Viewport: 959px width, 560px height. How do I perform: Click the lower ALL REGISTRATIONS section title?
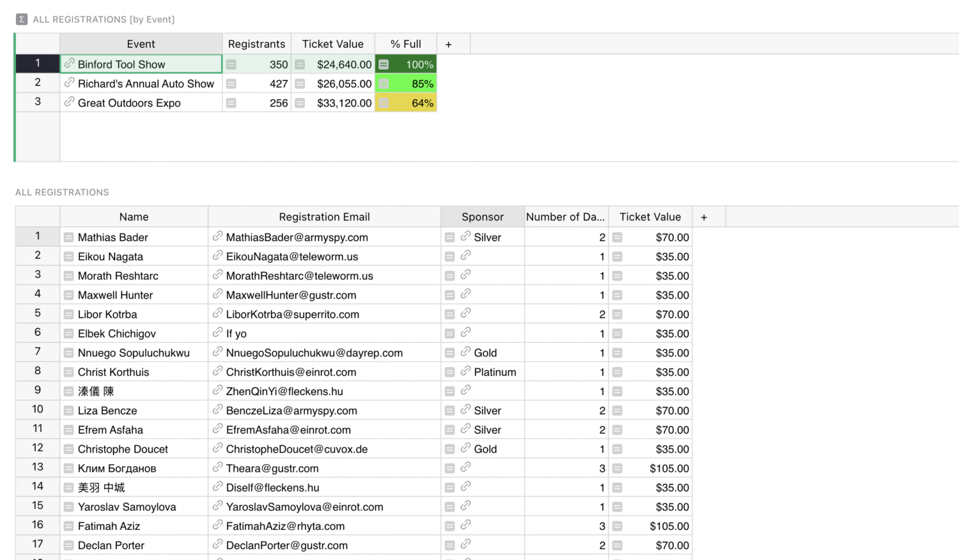pyautogui.click(x=62, y=192)
